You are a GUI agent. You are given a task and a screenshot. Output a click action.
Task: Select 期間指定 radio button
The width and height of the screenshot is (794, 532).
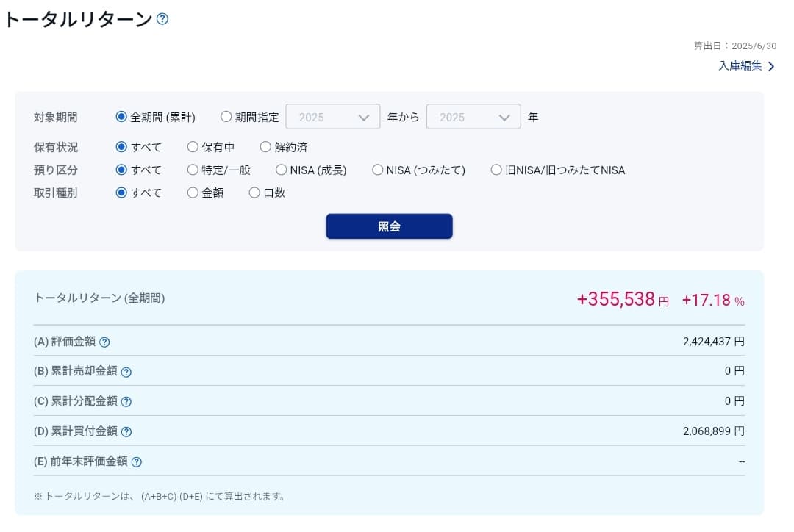[226, 117]
